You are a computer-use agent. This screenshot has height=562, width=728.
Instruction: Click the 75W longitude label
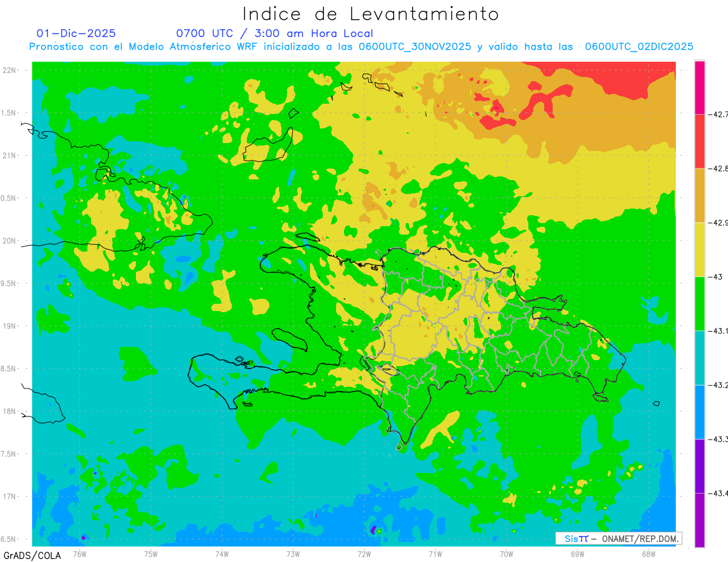tap(151, 554)
